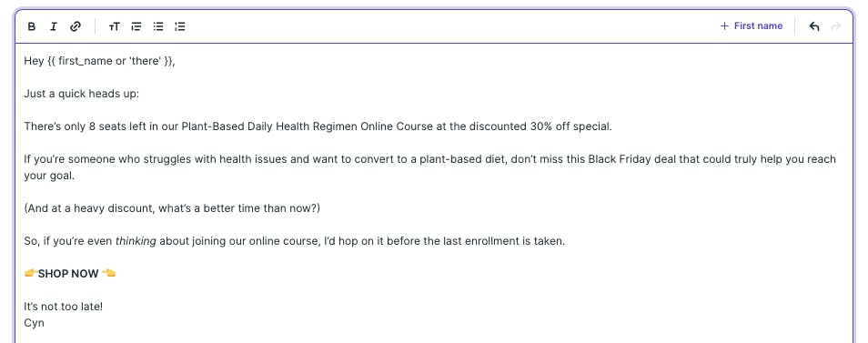Screen dimensions: 868x343
Task: Click the signature name 'Cyn'
Action: coord(34,323)
